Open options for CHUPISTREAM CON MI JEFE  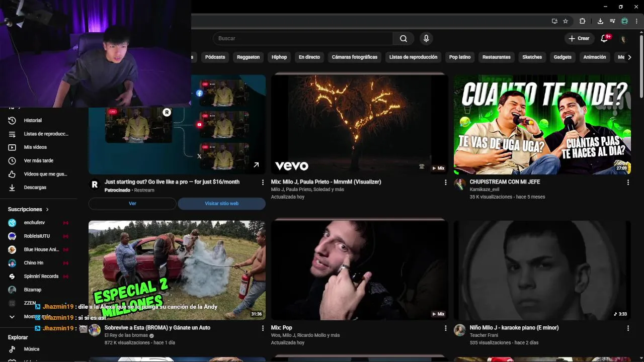coord(628,183)
